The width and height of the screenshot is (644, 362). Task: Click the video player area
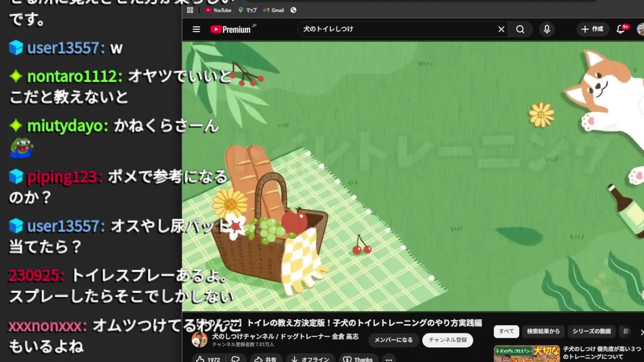[x=413, y=176]
